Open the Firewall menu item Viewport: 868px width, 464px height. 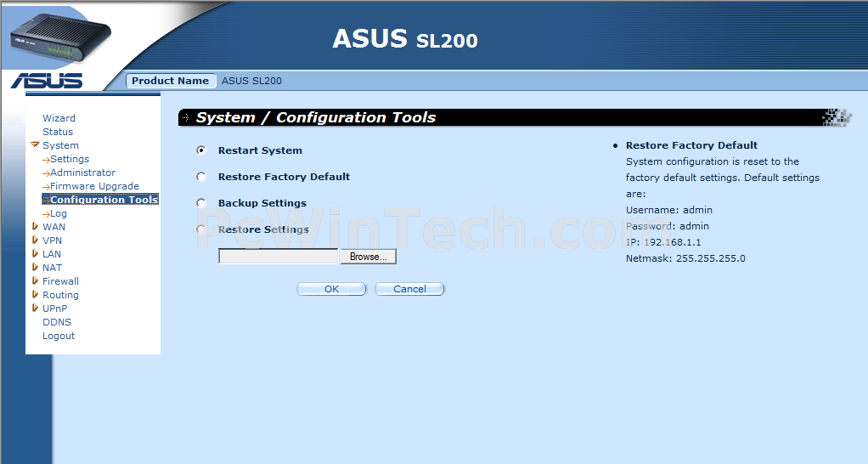60,280
